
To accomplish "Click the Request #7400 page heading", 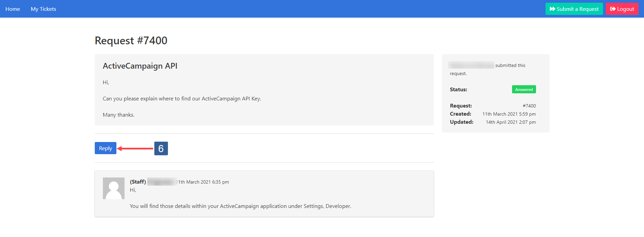I will coord(131,41).
